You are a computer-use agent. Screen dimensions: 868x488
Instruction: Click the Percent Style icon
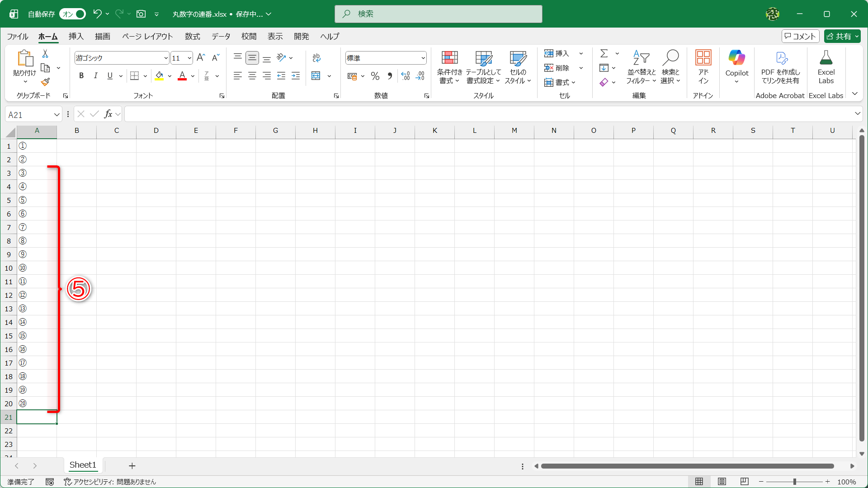375,76
